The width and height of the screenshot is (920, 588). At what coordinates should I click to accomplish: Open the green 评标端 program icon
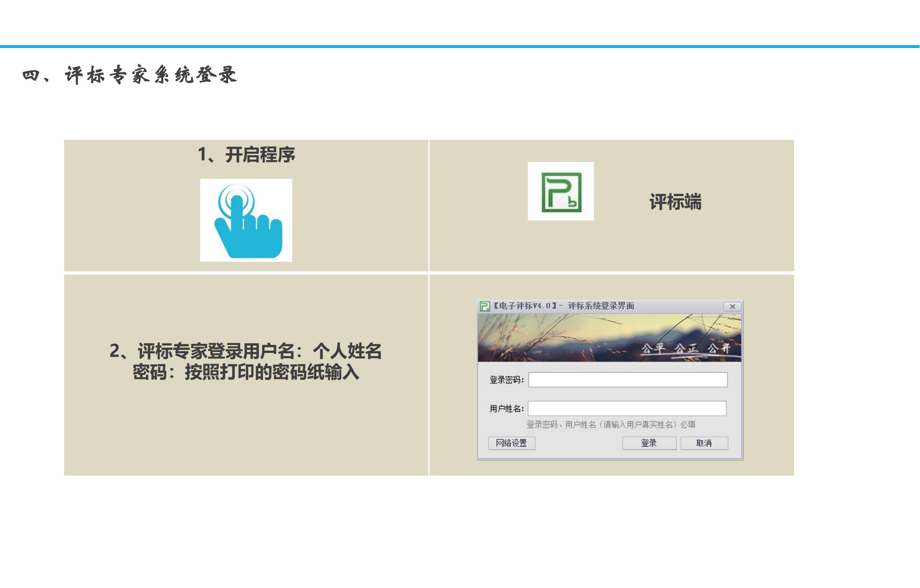(x=560, y=191)
